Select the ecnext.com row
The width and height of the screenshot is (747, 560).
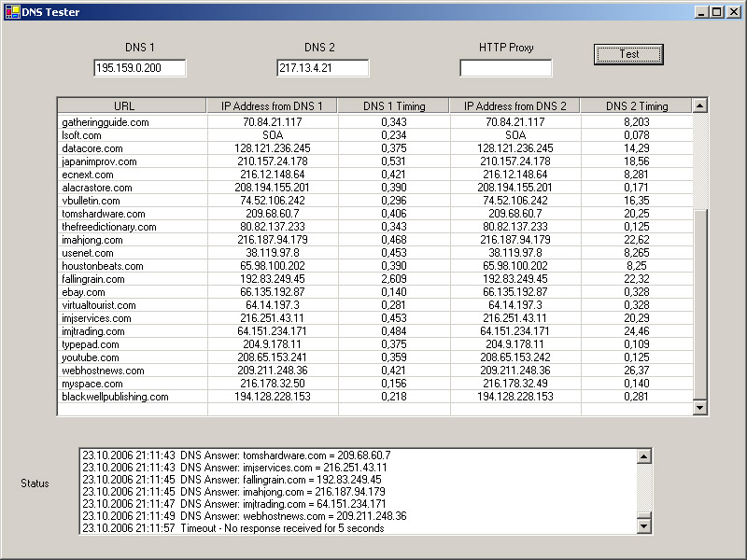click(x=375, y=175)
